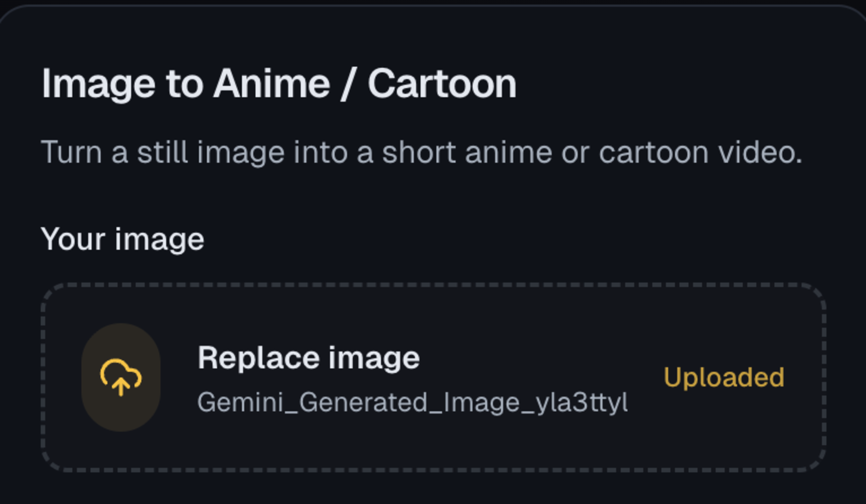Click the "short anime" phrase in the description
866x504 pixels.
pyautogui.click(x=467, y=153)
